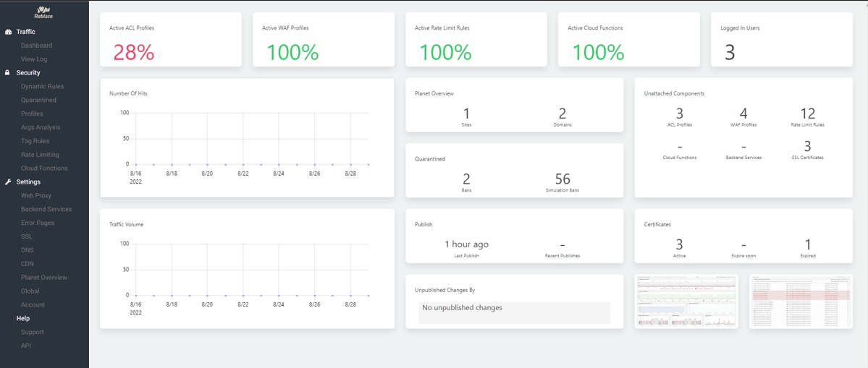Viewport: 868px width, 368px height.
Task: Click the API help link
Action: 26,346
